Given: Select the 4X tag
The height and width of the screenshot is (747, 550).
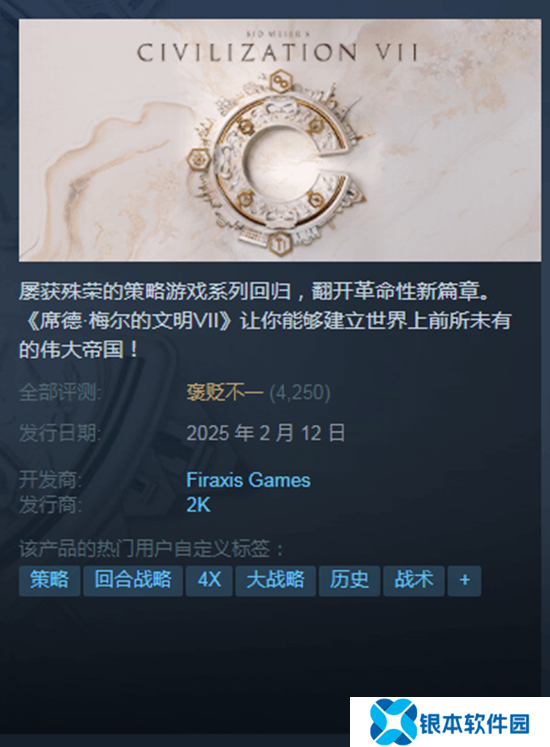Looking at the screenshot, I should coord(209,580).
